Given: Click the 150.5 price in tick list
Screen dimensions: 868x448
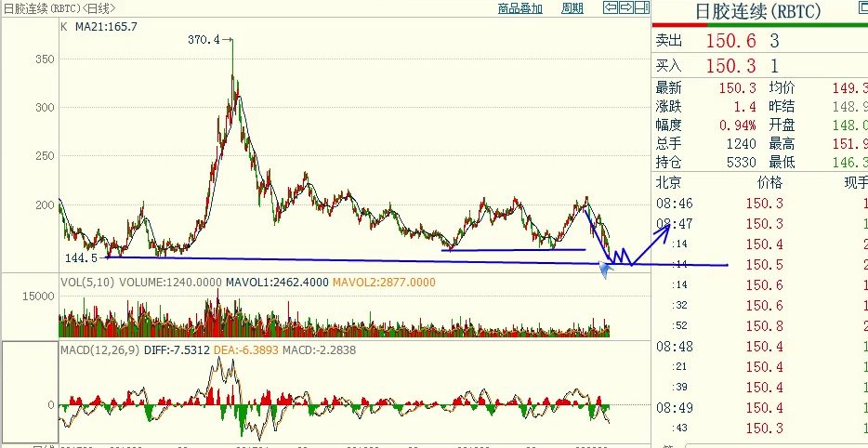Looking at the screenshot, I should [x=765, y=265].
